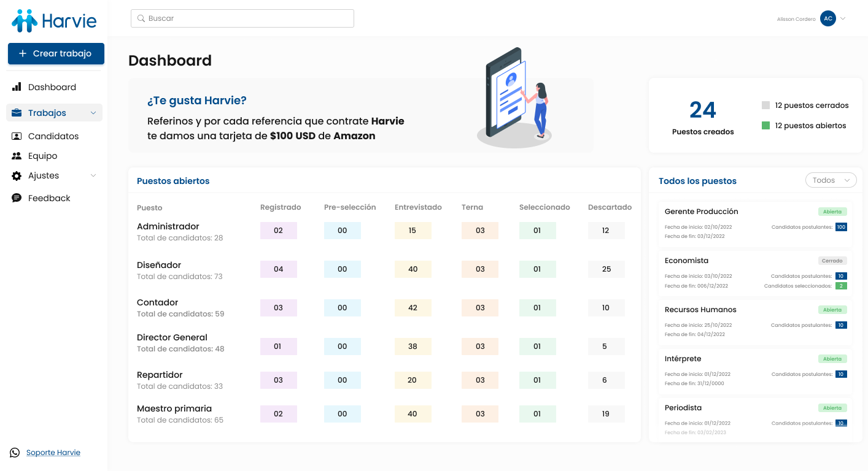Viewport: 868px width, 471px height.
Task: Expand the Ajustes submenu chevron
Action: click(93, 175)
